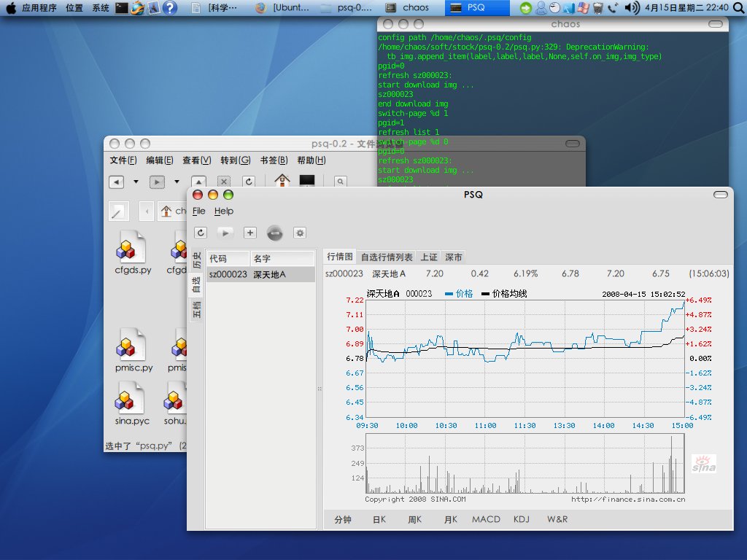
Task: Switch to 深市 tab
Action: click(x=453, y=257)
